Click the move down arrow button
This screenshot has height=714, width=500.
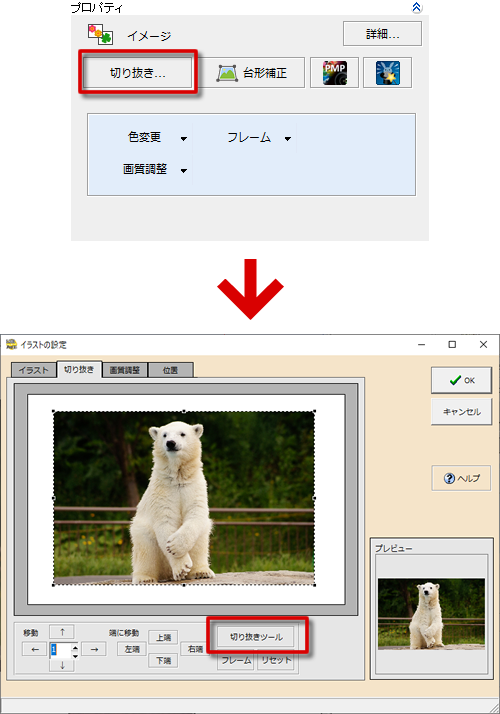pyautogui.click(x=62, y=665)
